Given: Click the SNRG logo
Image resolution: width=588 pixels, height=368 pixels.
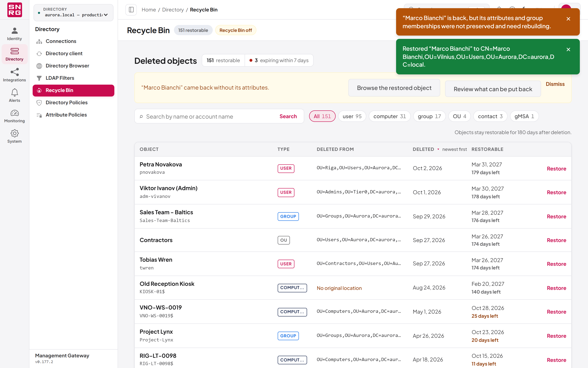Looking at the screenshot, I should (x=14, y=10).
